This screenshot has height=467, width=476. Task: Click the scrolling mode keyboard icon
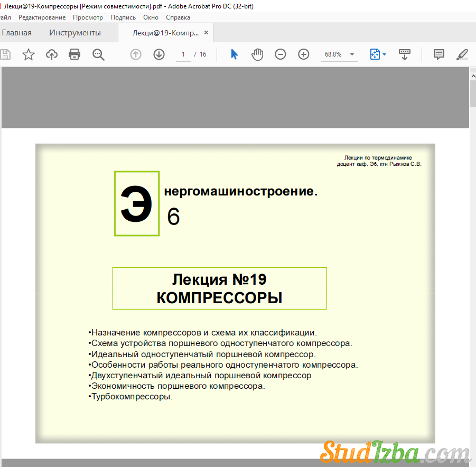click(404, 54)
